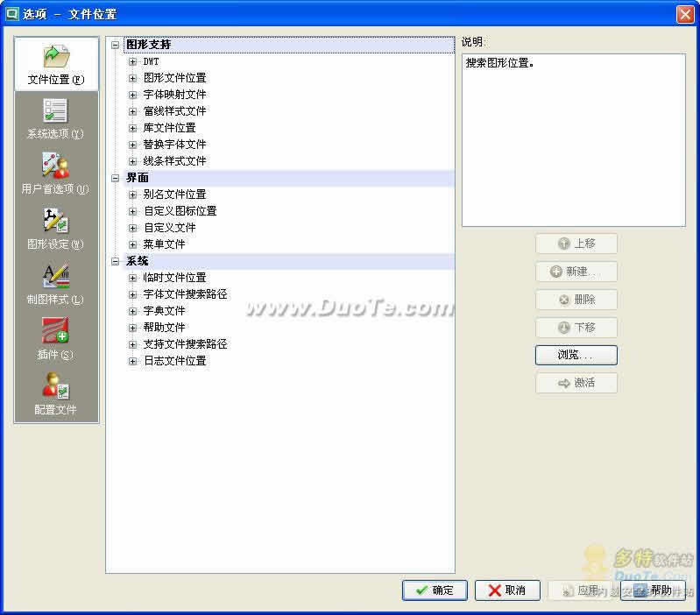The image size is (700, 615).
Task: Open the 制图样式 (L) page
Action: click(x=55, y=285)
